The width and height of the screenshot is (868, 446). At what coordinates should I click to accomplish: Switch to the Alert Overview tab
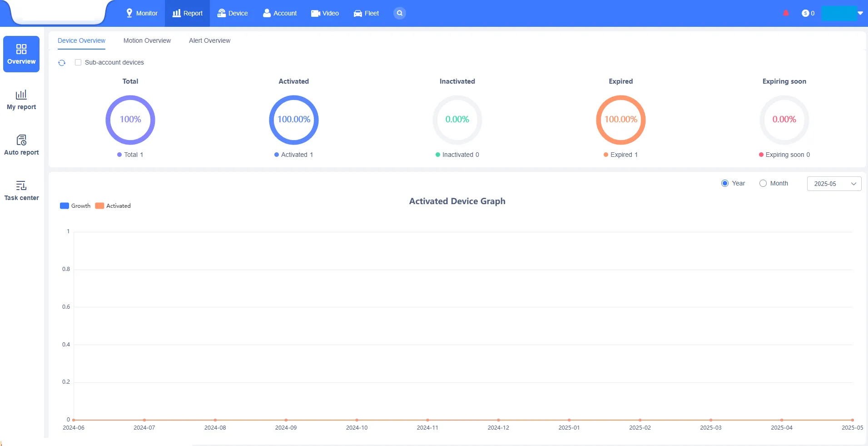[x=209, y=40]
